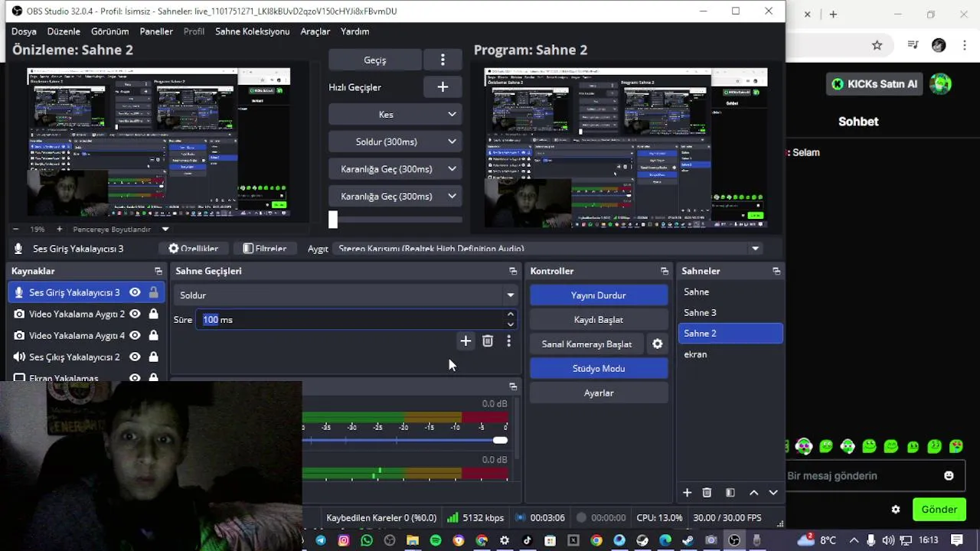Open scene filters icon in Sahneler toolbar
The width and height of the screenshot is (980, 551).
click(x=730, y=493)
